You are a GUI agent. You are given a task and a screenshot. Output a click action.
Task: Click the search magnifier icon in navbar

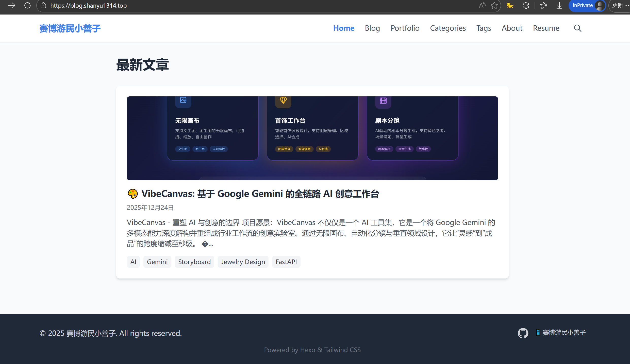(577, 28)
